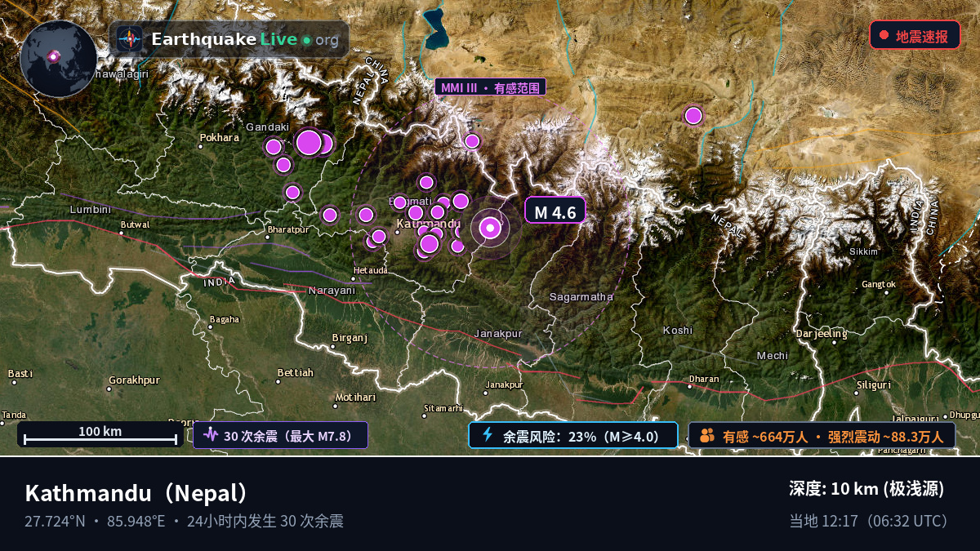
Task: Select the M 4.6 epicenter marker
Action: click(x=490, y=229)
